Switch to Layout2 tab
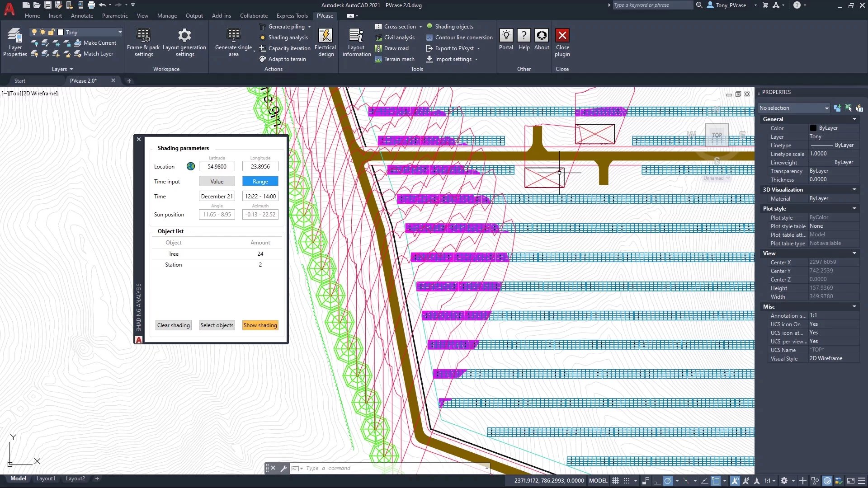 click(x=75, y=479)
